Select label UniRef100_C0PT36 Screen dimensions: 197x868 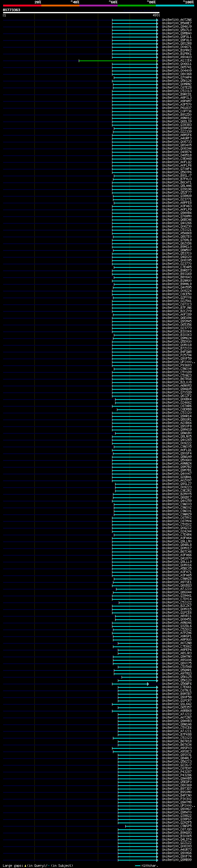coord(176,111)
